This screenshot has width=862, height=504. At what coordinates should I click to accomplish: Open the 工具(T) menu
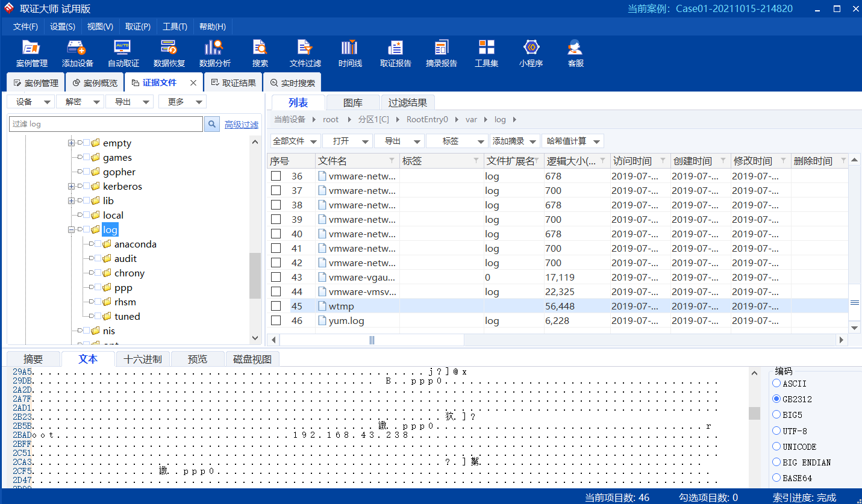(x=175, y=26)
